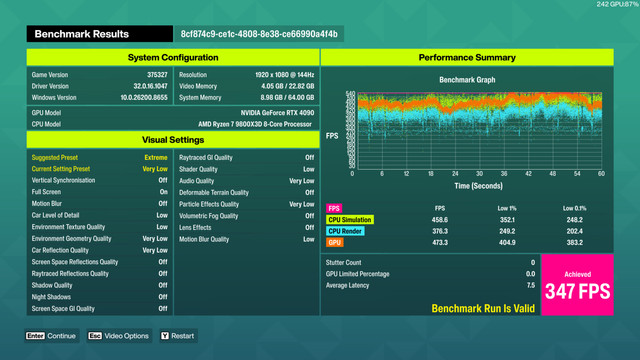Click the Environment Texture Quality row
The width and height of the screenshot is (640, 360).
pyautogui.click(x=100, y=227)
